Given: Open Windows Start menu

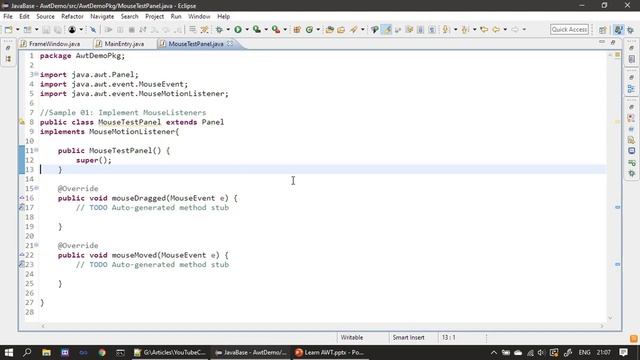Looking at the screenshot, I should tap(9, 352).
